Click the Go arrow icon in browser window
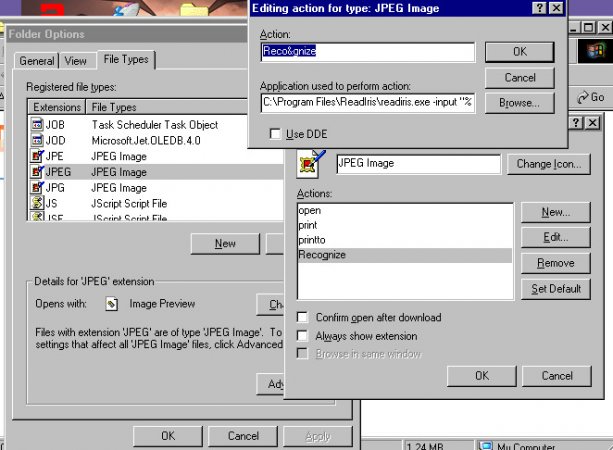Viewport: 613px width, 450px height. (583, 97)
